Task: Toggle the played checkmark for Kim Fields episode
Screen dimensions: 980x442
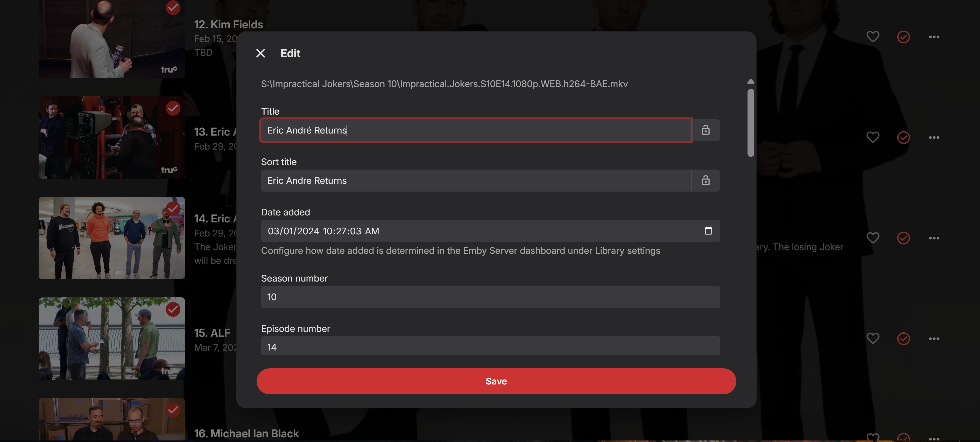Action: (903, 37)
